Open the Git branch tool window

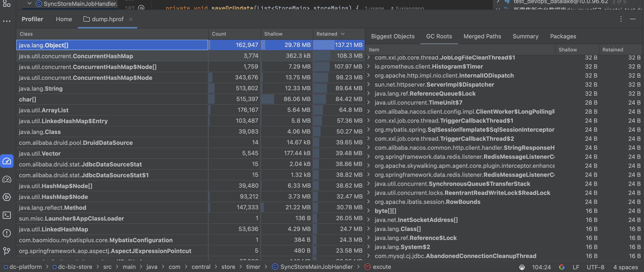pyautogui.click(x=7, y=251)
